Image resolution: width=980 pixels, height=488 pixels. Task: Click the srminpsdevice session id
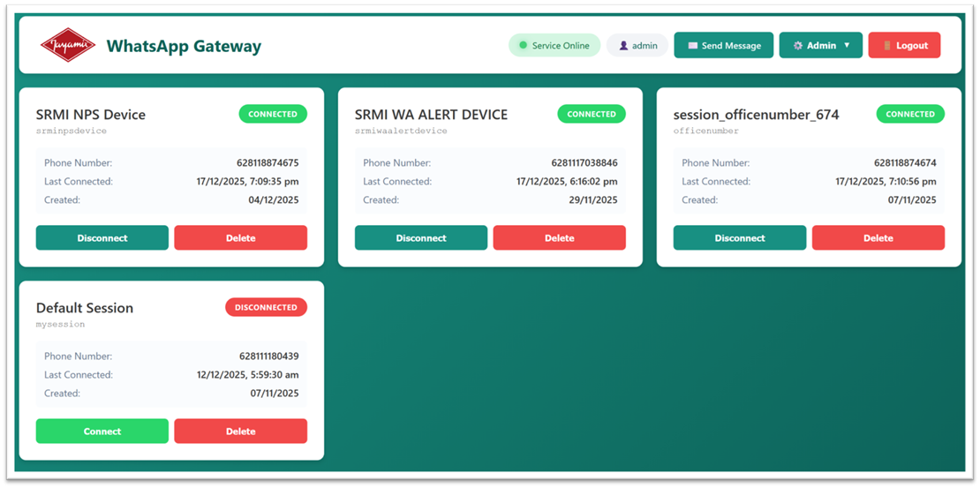[x=72, y=131]
